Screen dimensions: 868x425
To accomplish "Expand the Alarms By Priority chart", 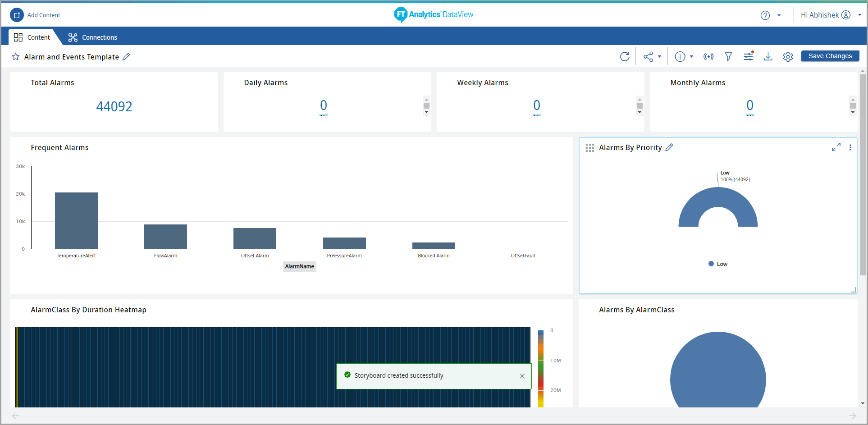I will click(x=836, y=147).
